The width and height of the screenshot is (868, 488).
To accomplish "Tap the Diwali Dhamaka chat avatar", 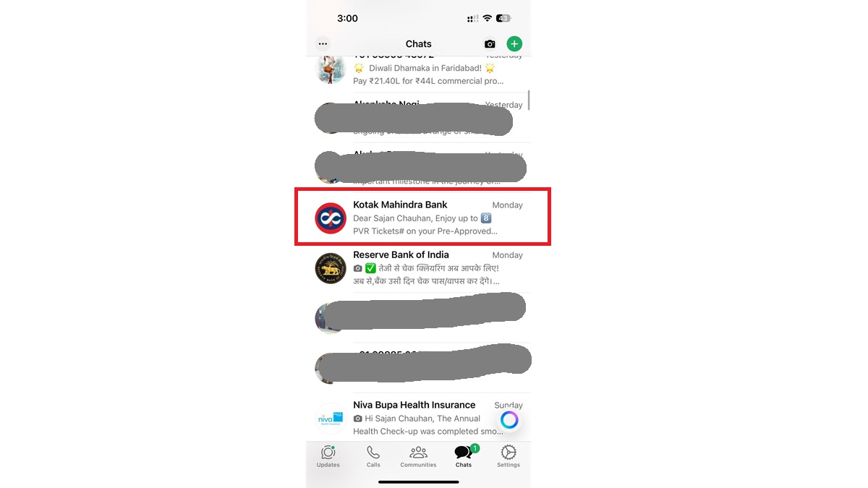I will [x=331, y=69].
